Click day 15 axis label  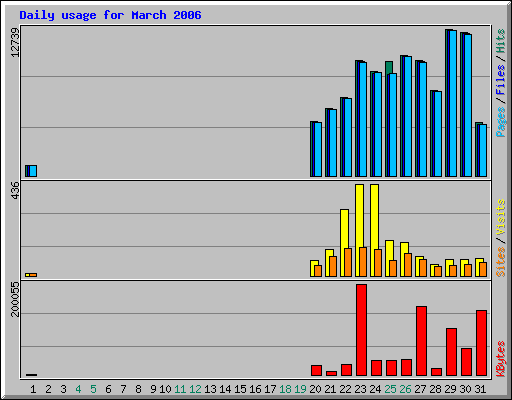[x=240, y=389]
